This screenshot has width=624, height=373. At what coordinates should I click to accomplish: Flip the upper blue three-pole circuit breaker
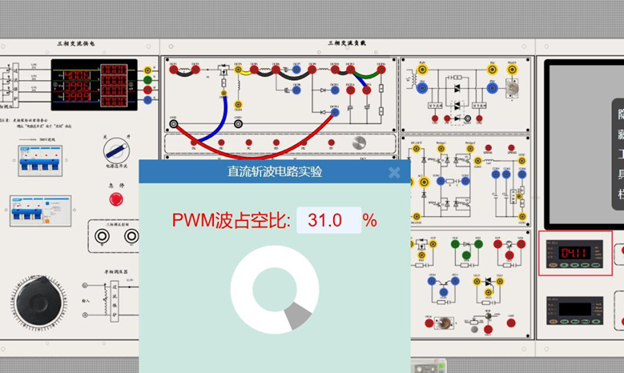(x=40, y=161)
